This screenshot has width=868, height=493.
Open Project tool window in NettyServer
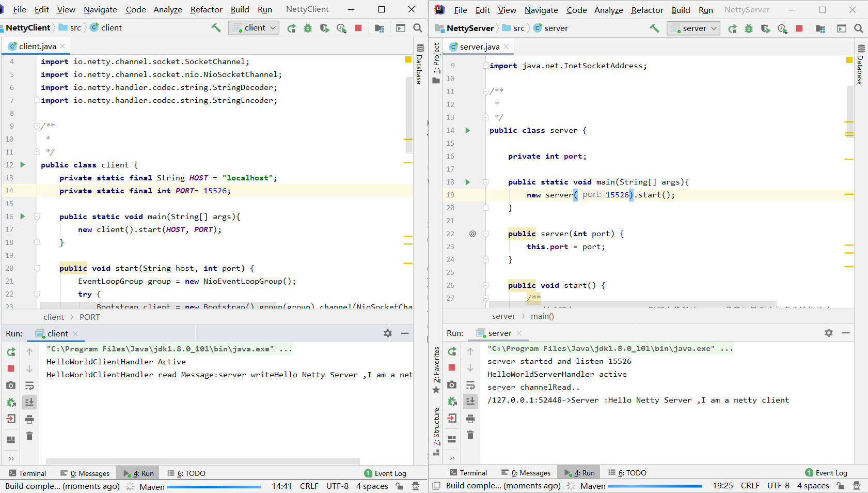click(436, 63)
